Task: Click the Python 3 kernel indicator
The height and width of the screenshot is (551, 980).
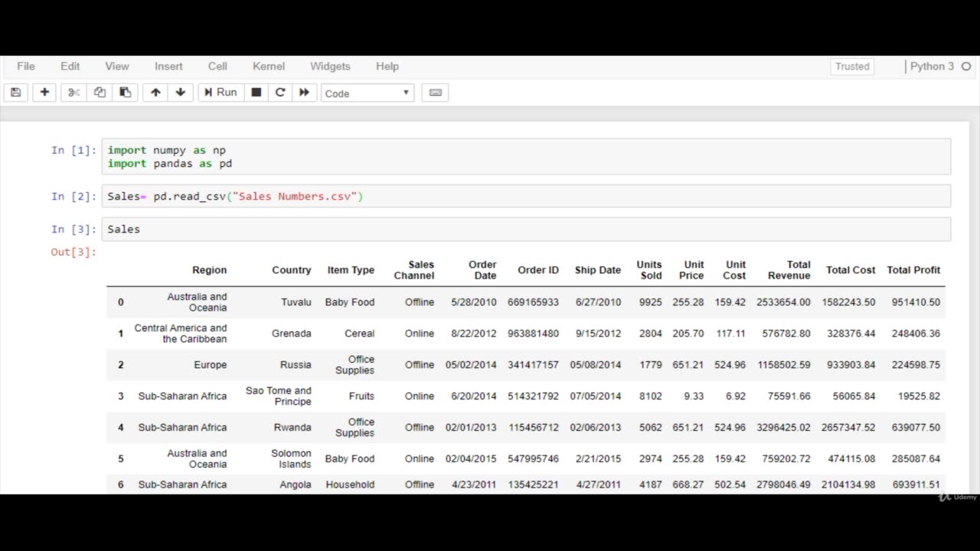Action: (x=932, y=67)
